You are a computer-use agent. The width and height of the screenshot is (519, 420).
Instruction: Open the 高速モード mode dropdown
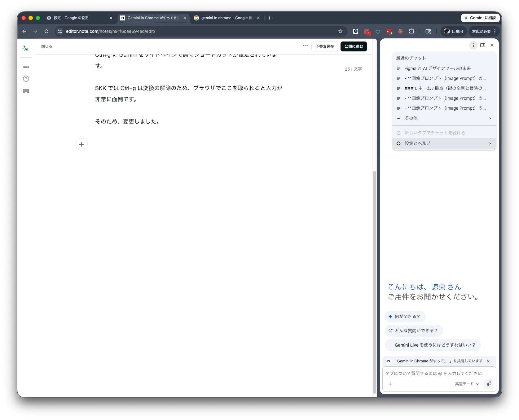click(x=467, y=384)
